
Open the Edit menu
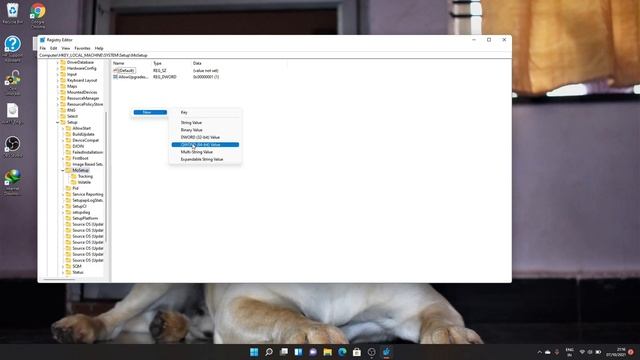pyautogui.click(x=53, y=48)
